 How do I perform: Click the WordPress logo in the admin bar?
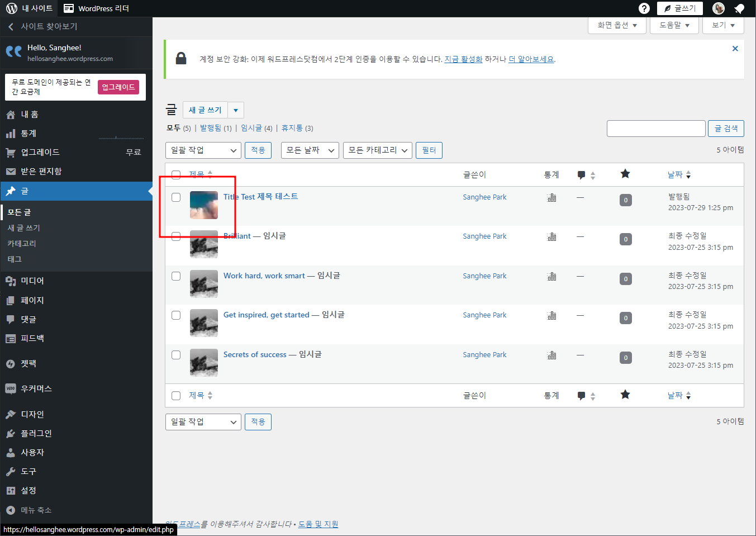(x=11, y=8)
